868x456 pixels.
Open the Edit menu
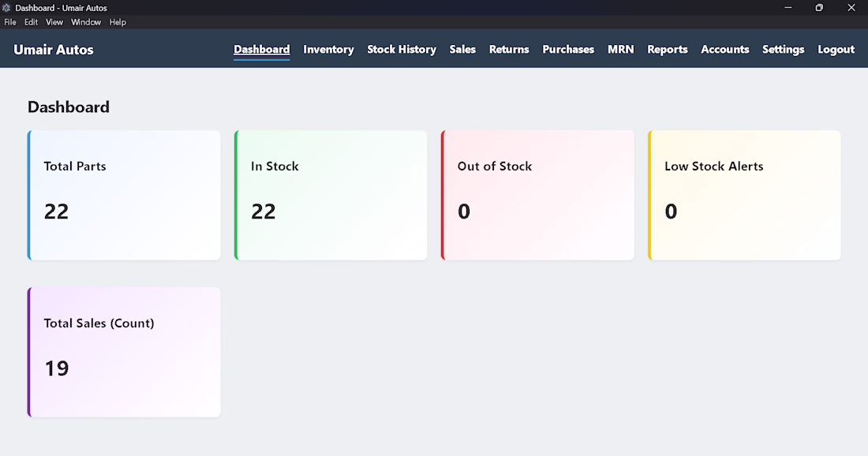click(x=31, y=22)
